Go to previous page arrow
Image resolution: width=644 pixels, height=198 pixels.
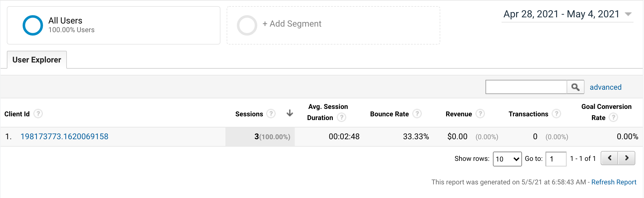click(x=609, y=158)
